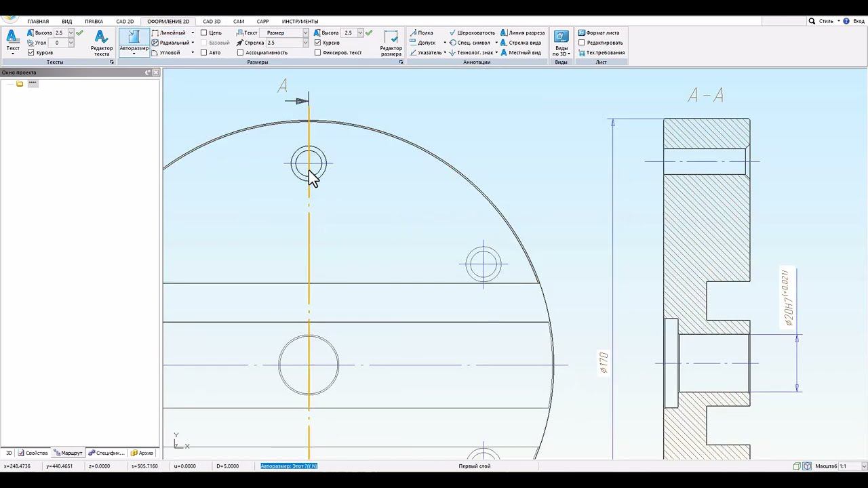Expand the Тексты group dialog launcher

[x=112, y=62]
